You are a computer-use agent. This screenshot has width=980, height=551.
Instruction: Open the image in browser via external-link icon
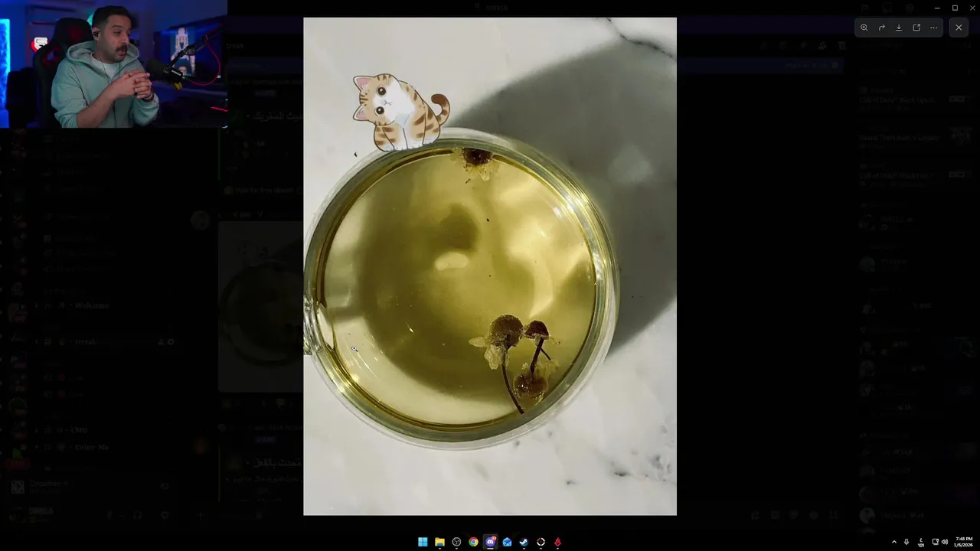click(x=916, y=28)
